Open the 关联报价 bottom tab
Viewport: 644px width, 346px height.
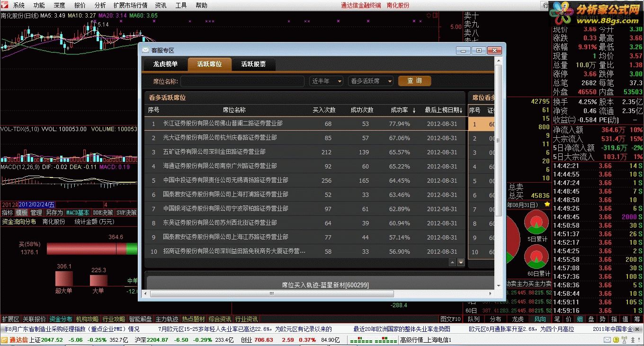pos(35,319)
